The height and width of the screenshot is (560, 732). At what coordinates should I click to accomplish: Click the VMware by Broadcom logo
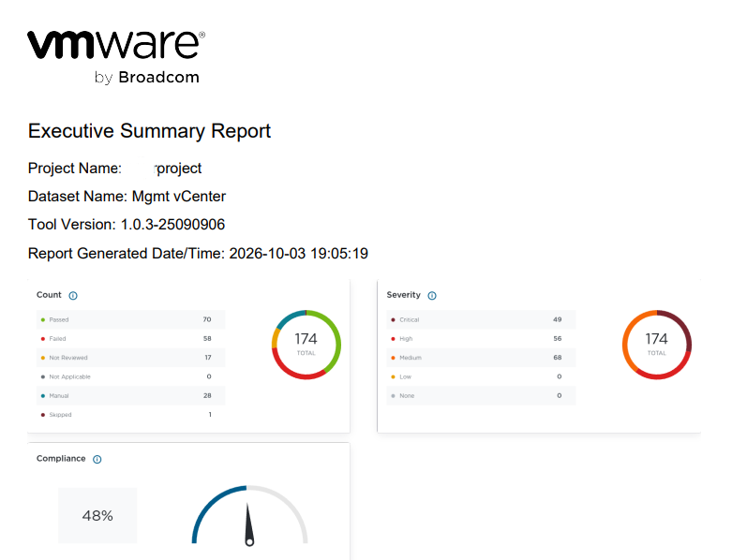(x=115, y=55)
